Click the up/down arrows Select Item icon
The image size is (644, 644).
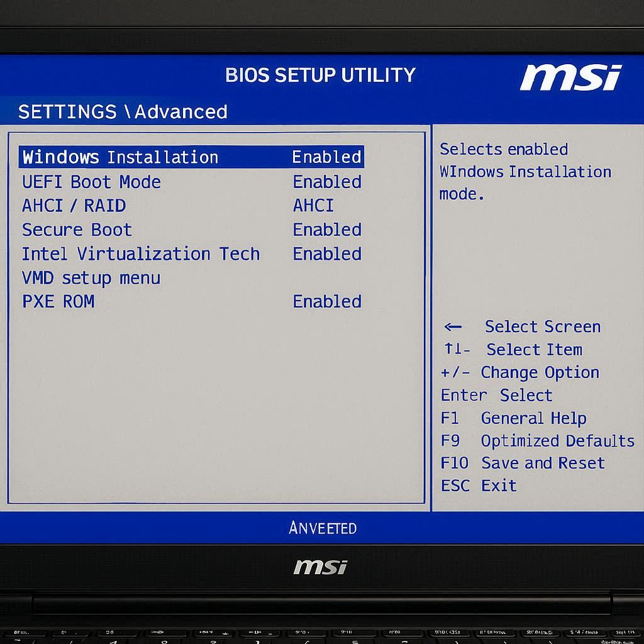(457, 350)
